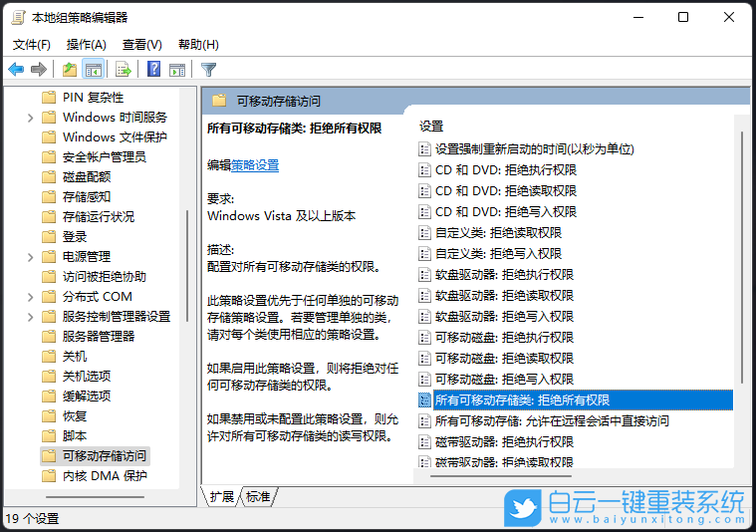Select the 安全帐户管理员 folder
This screenshot has height=532, width=756.
pos(105,157)
